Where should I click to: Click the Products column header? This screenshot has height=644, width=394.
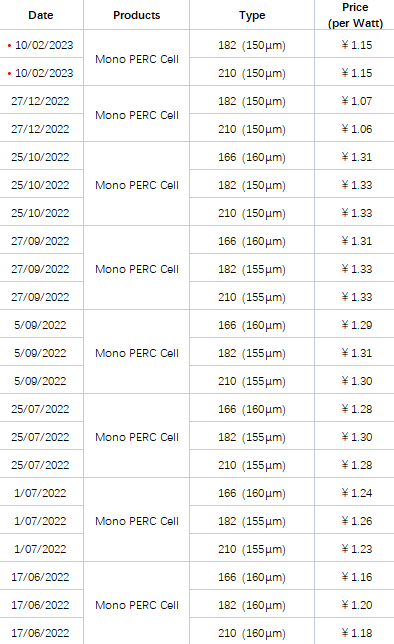[136, 15]
